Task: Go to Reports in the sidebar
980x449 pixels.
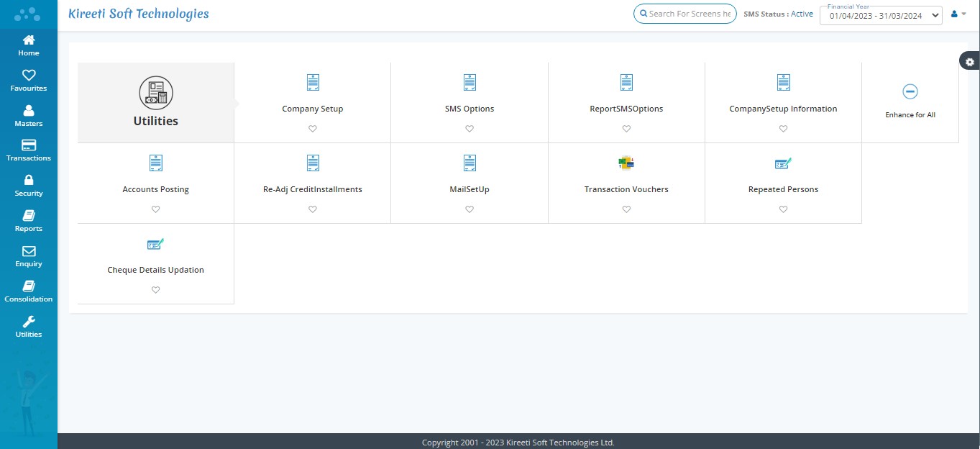Action: pos(29,221)
